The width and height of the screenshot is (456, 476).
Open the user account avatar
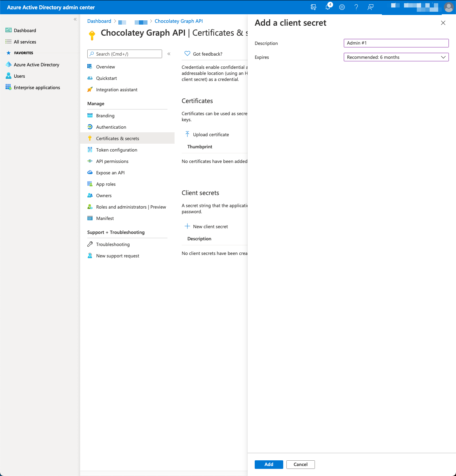click(x=449, y=7)
